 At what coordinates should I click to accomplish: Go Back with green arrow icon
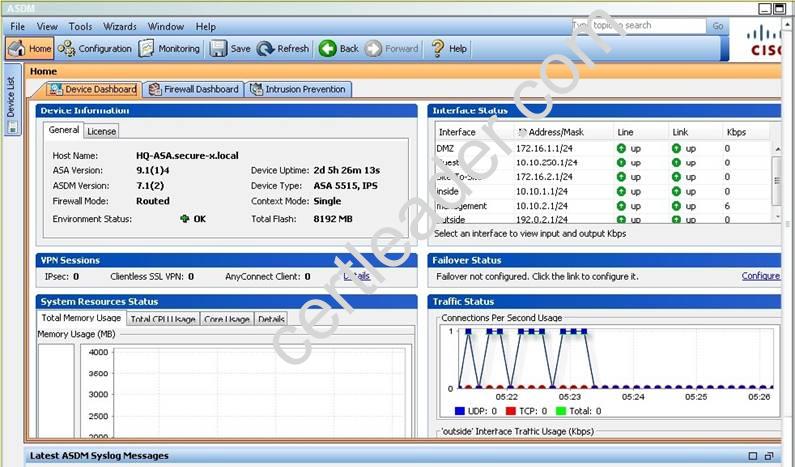[x=328, y=49]
